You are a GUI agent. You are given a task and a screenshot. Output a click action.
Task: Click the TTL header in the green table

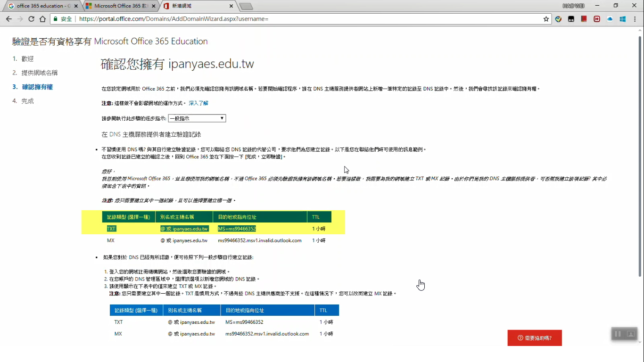click(x=319, y=217)
